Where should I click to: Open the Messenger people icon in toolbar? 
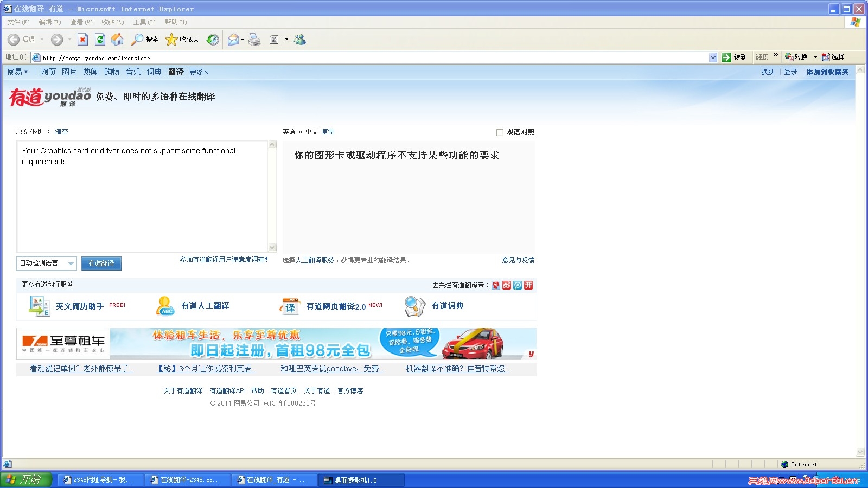[299, 40]
